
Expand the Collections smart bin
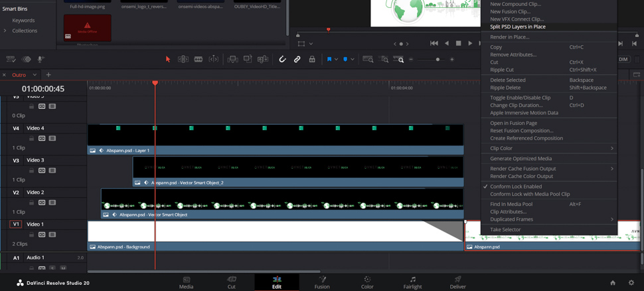point(5,31)
